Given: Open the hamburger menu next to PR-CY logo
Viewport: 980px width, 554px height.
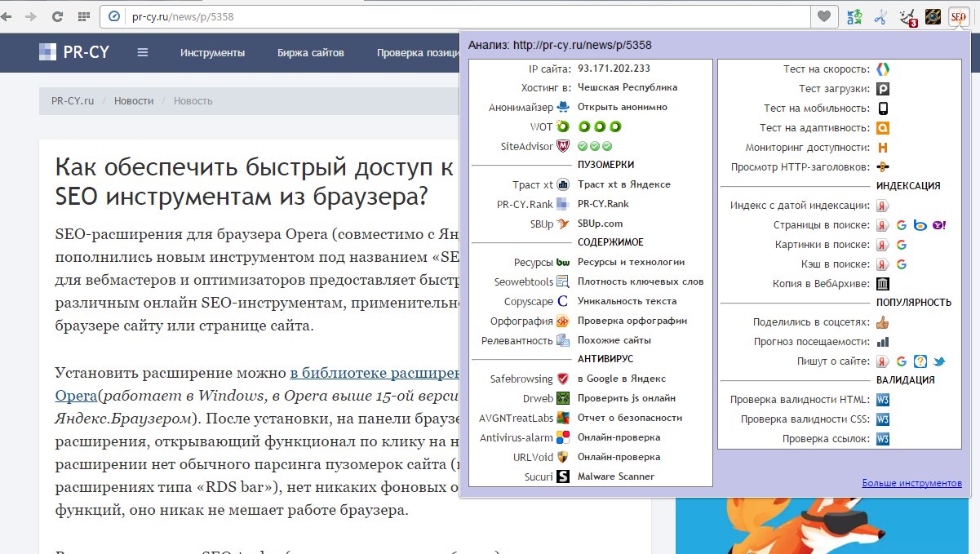Looking at the screenshot, I should [143, 53].
